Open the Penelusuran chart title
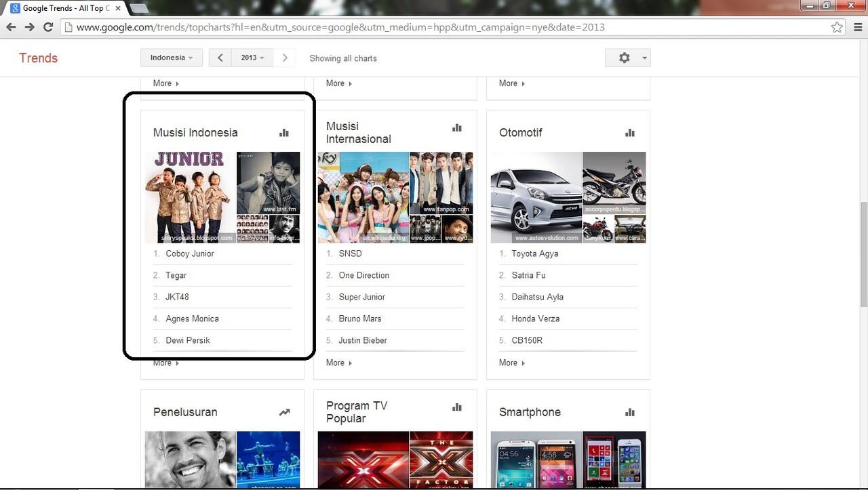Image resolution: width=868 pixels, height=490 pixels. [x=185, y=412]
